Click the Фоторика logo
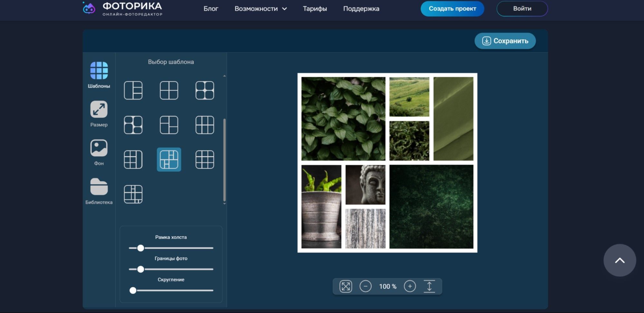The width and height of the screenshot is (644, 313). [122, 9]
